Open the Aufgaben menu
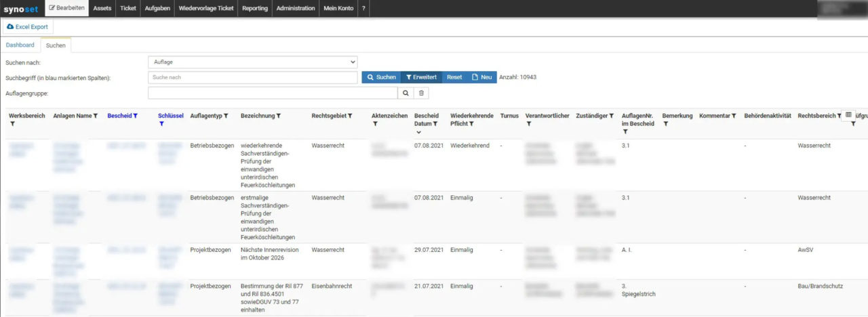Screen dimensions: 868x317 click(x=157, y=8)
